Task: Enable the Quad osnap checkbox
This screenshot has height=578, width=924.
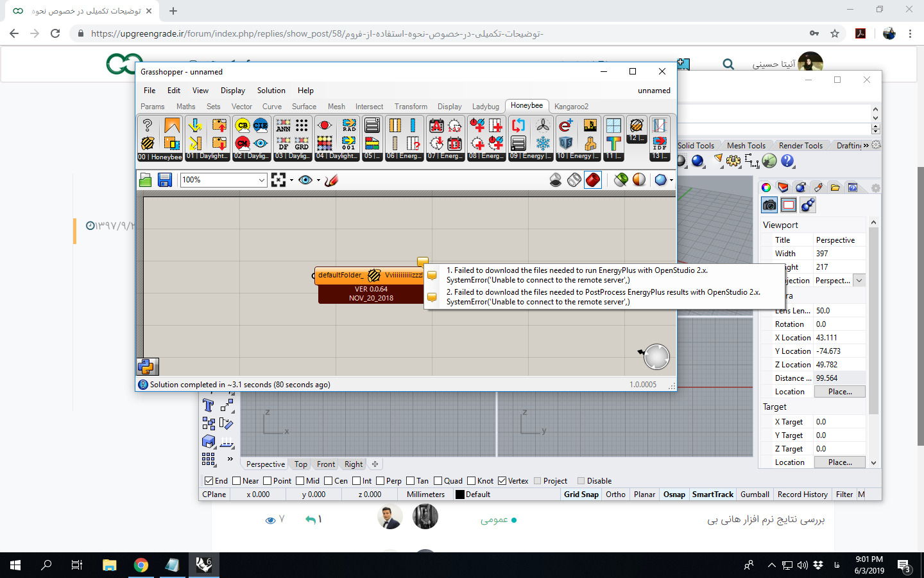Action: click(438, 481)
